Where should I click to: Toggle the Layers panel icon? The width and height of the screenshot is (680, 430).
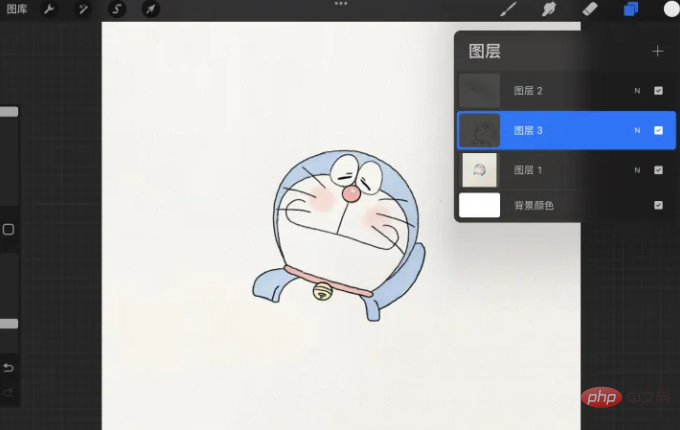(x=631, y=9)
